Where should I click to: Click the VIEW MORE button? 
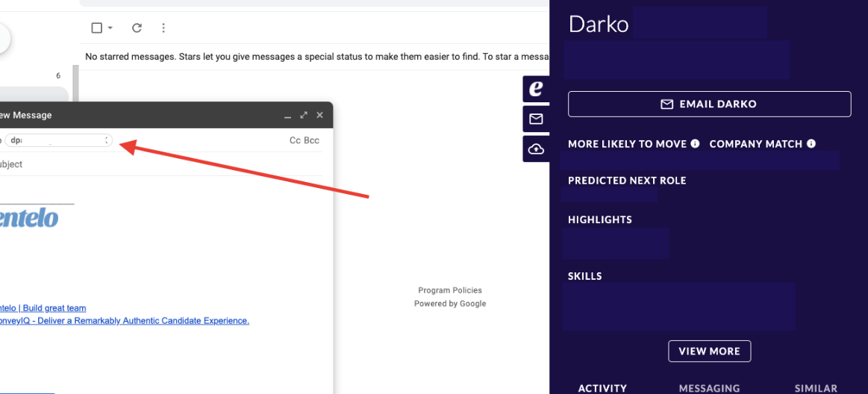pos(709,351)
